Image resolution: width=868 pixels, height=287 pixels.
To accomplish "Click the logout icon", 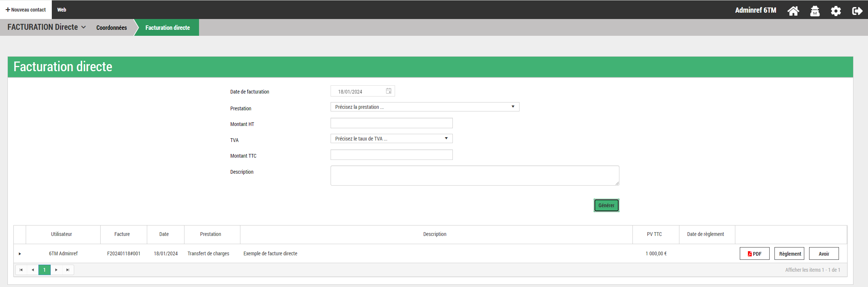I will (857, 11).
